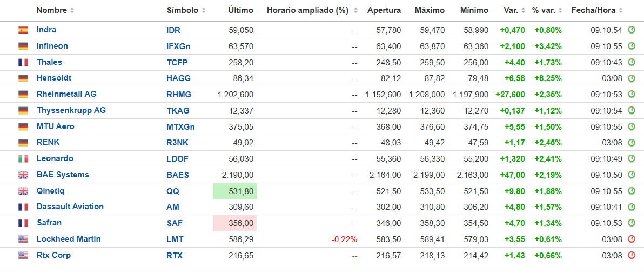
Task: Sort by Horario ampliado (%) arrows
Action: [x=355, y=11]
